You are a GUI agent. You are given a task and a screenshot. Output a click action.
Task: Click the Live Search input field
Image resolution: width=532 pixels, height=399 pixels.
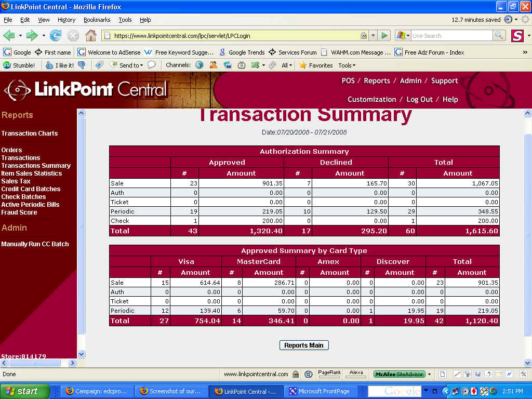pyautogui.click(x=451, y=35)
